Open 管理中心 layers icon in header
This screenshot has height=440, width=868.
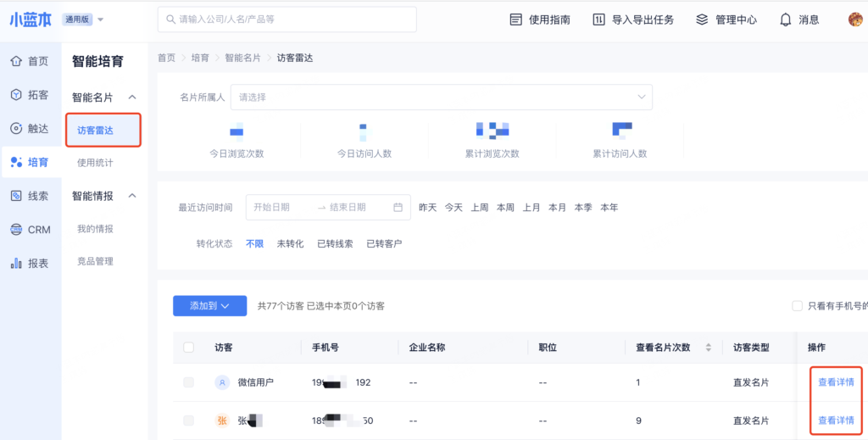[701, 19]
